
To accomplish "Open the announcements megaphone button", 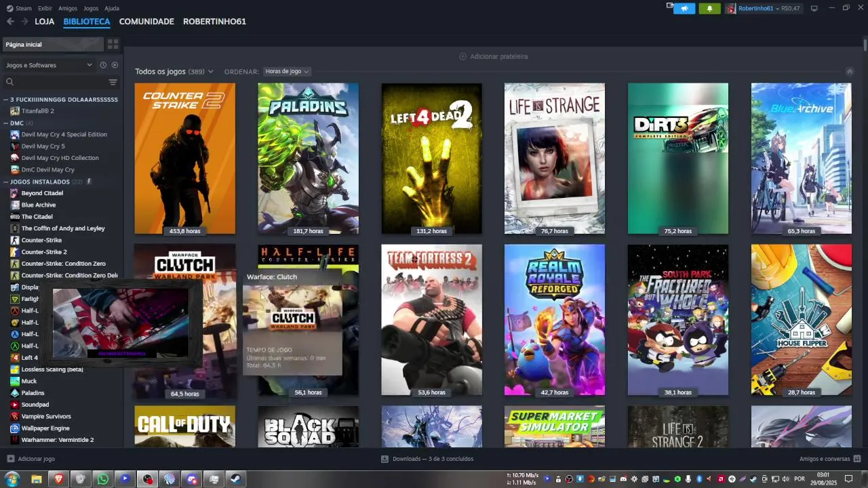I will pos(684,8).
